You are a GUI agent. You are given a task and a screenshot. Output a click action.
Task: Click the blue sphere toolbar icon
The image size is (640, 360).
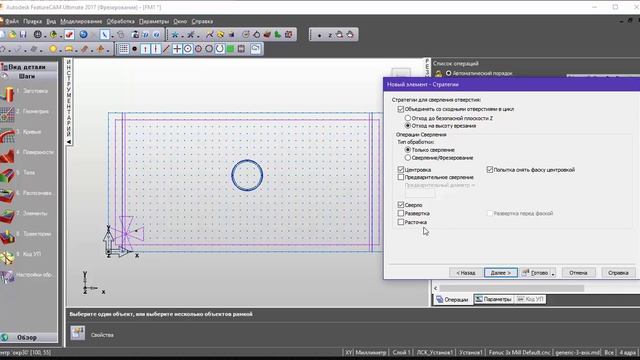pyautogui.click(x=83, y=35)
